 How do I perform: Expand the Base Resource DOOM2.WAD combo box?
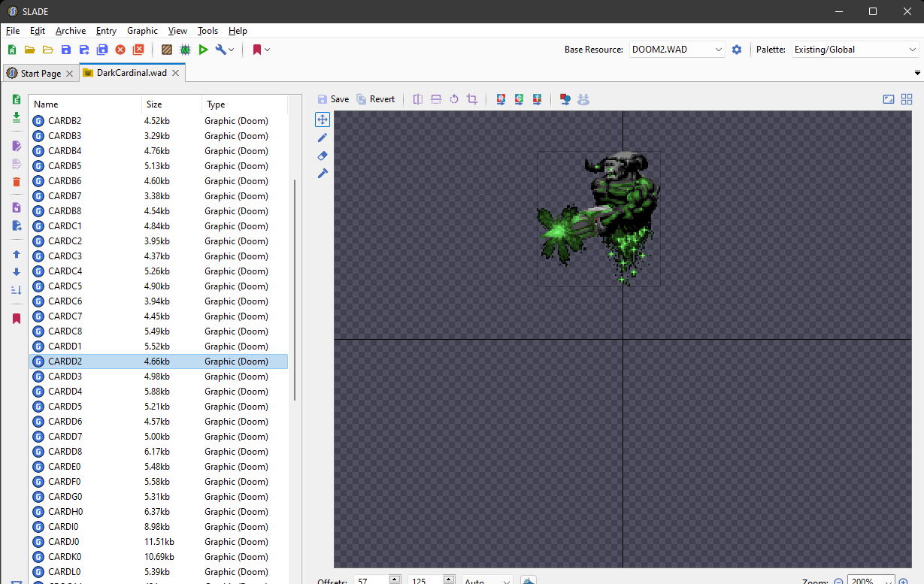677,50
